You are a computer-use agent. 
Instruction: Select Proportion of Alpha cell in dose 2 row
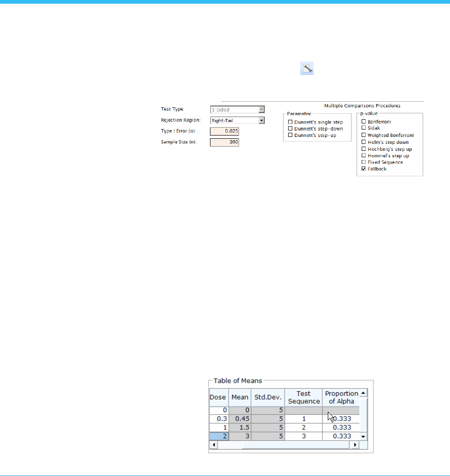(341, 436)
